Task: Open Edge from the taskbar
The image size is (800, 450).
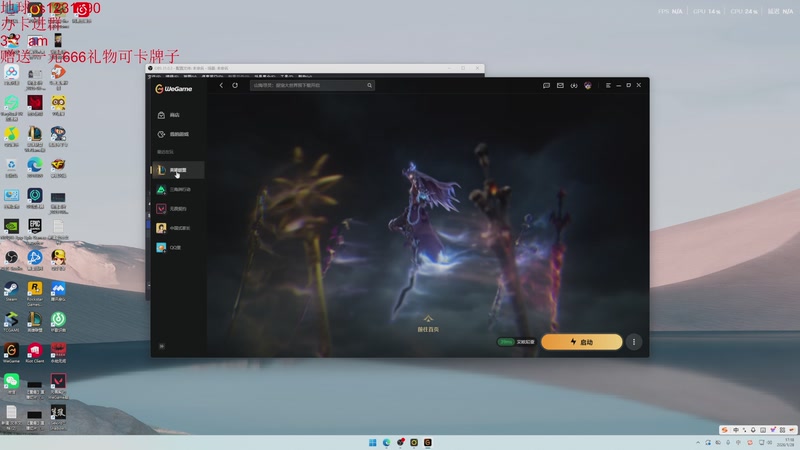Action: pyautogui.click(x=386, y=442)
